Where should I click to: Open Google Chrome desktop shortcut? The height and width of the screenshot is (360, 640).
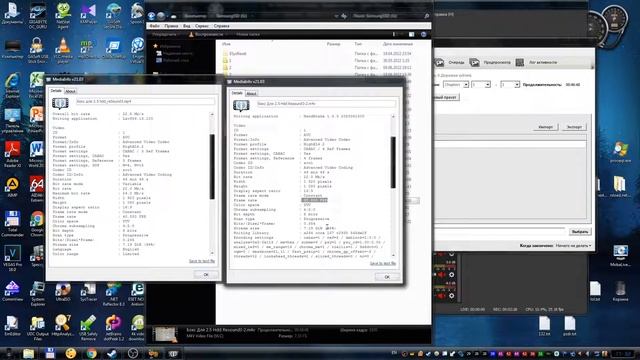coord(37,224)
